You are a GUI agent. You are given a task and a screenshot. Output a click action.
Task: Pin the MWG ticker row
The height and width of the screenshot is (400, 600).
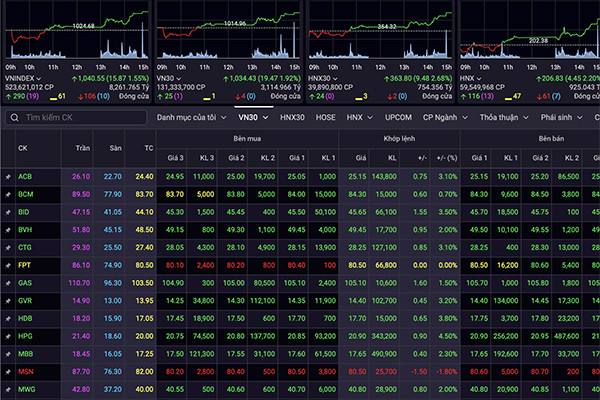point(7,390)
